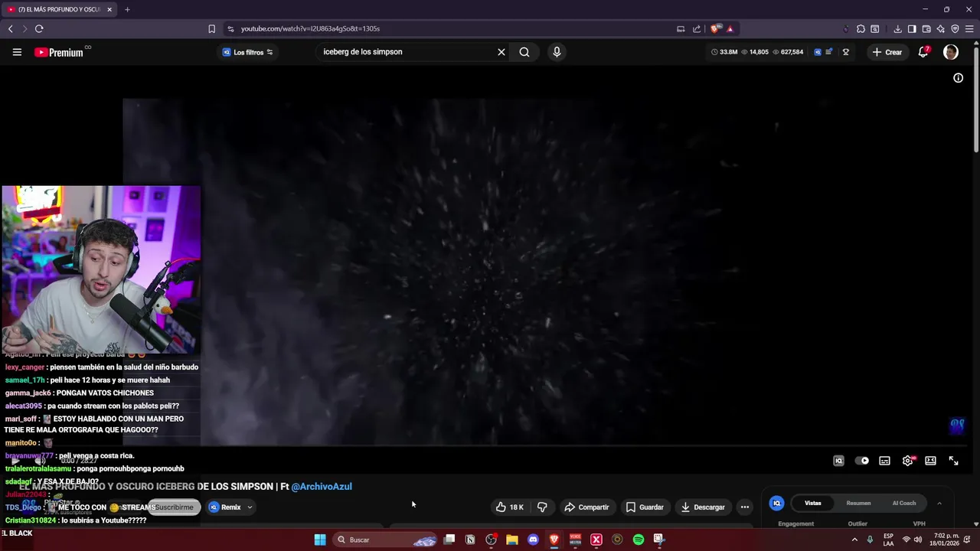Show the video info 'i' icon
Image resolution: width=980 pixels, height=551 pixels.
point(958,78)
